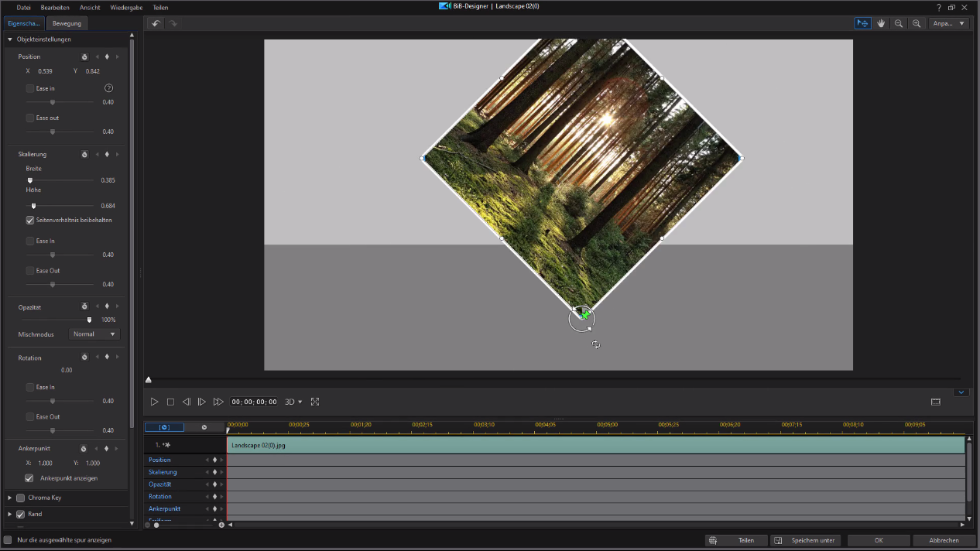Viewport: 980px width, 551px height.
Task: Enable Ease In checkbox under Rotation
Action: (x=30, y=387)
